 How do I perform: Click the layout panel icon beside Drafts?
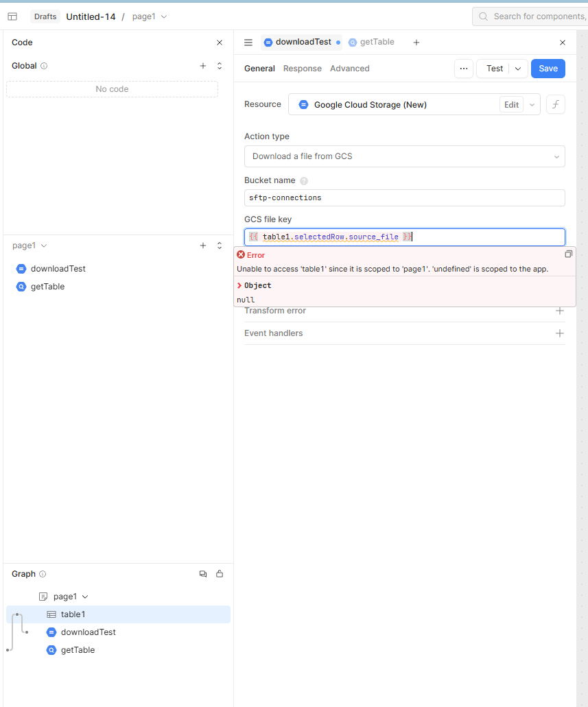[12, 16]
